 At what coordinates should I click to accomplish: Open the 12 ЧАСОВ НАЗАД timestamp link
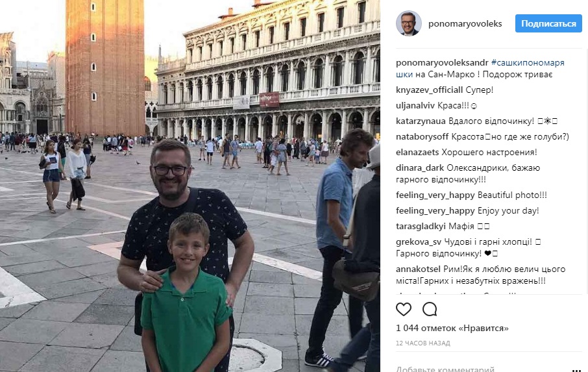point(423,343)
